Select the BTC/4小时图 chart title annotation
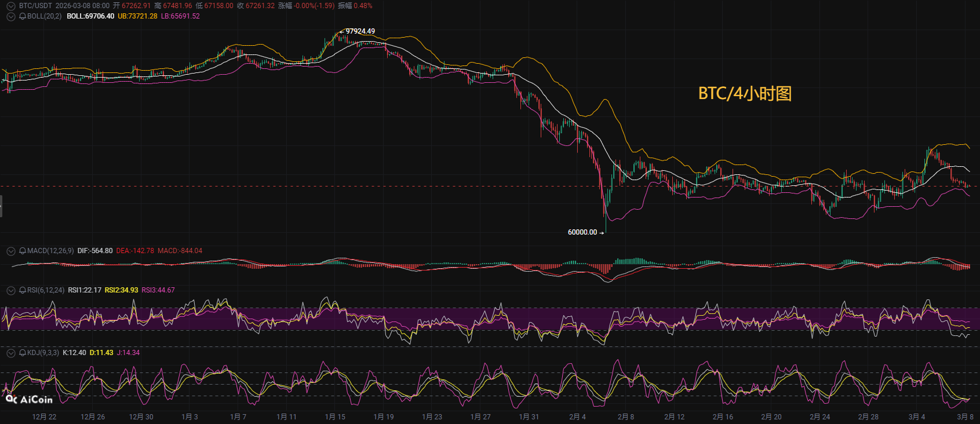 click(745, 93)
